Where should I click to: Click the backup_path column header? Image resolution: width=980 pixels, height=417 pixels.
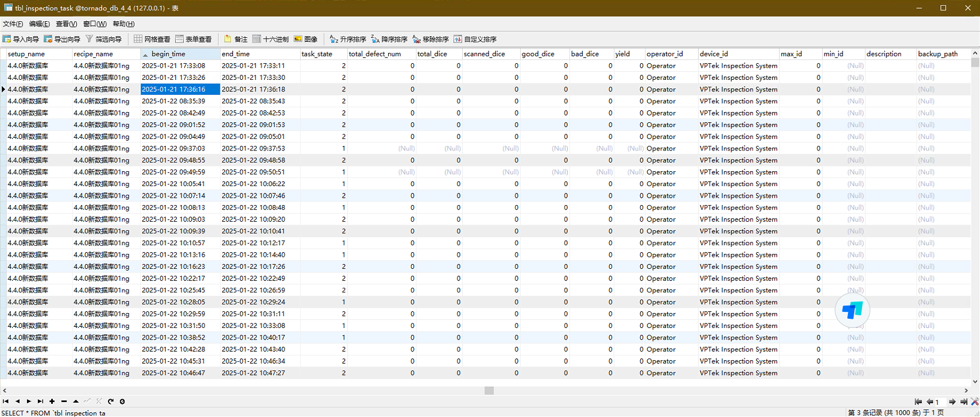943,54
